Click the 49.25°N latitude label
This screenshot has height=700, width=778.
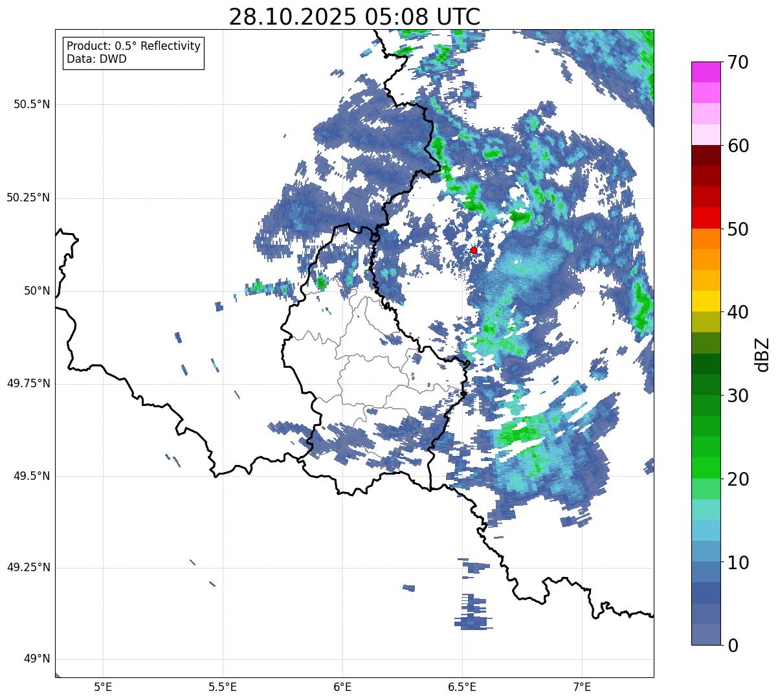pos(28,568)
